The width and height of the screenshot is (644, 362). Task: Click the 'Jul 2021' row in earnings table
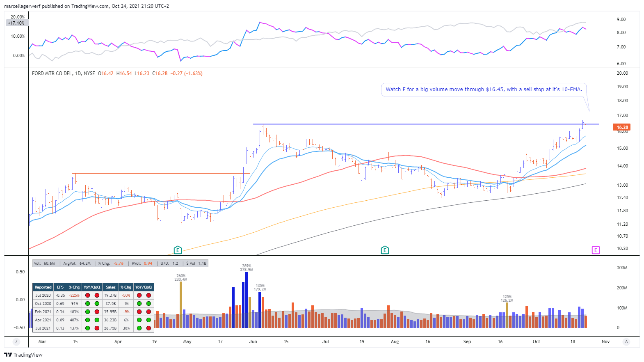[x=93, y=328]
